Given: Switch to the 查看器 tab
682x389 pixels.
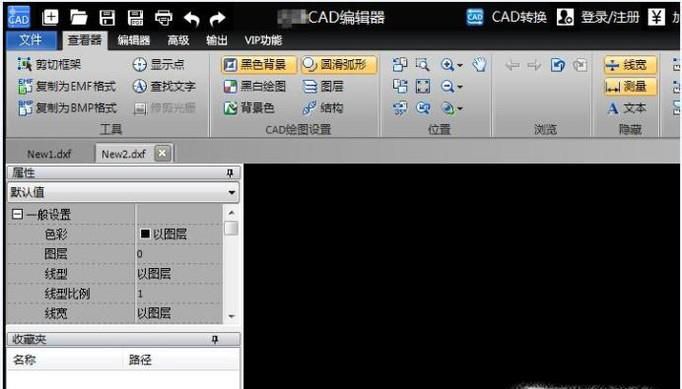Looking at the screenshot, I should point(85,40).
